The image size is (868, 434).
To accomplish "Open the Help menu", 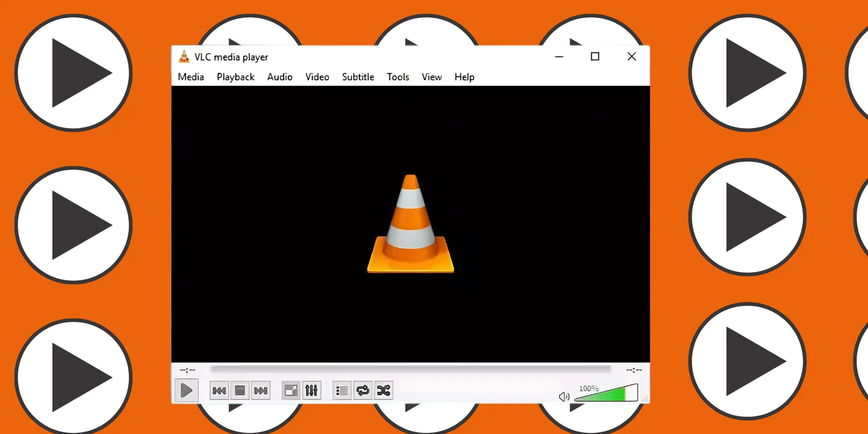I will (464, 77).
